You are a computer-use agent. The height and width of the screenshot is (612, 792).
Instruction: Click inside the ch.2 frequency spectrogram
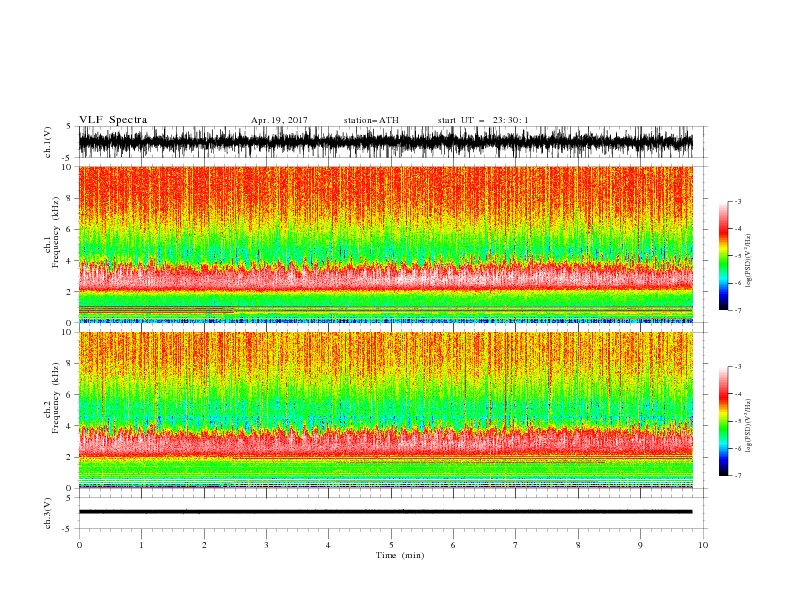(386, 410)
